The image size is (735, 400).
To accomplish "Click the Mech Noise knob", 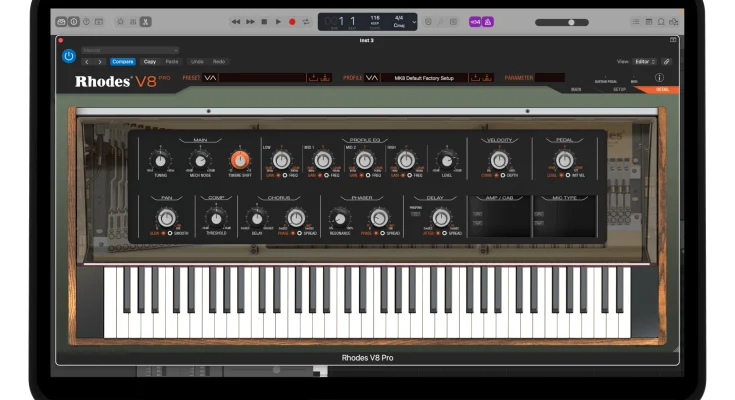I will pos(200,160).
